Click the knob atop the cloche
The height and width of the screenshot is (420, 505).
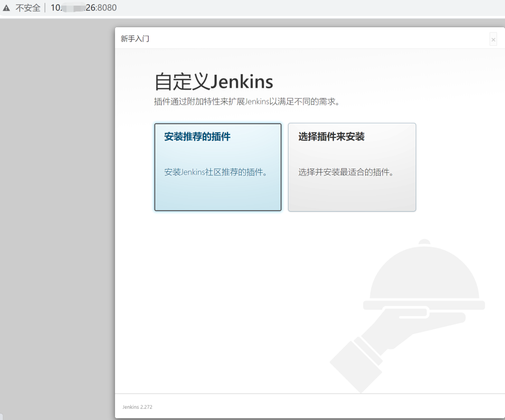coord(424,242)
